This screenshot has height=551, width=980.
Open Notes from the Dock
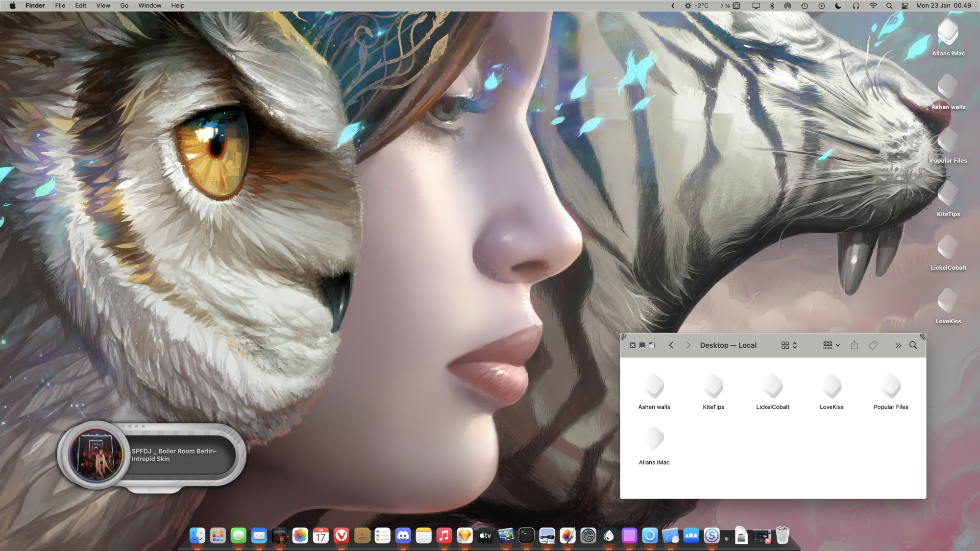pos(424,535)
